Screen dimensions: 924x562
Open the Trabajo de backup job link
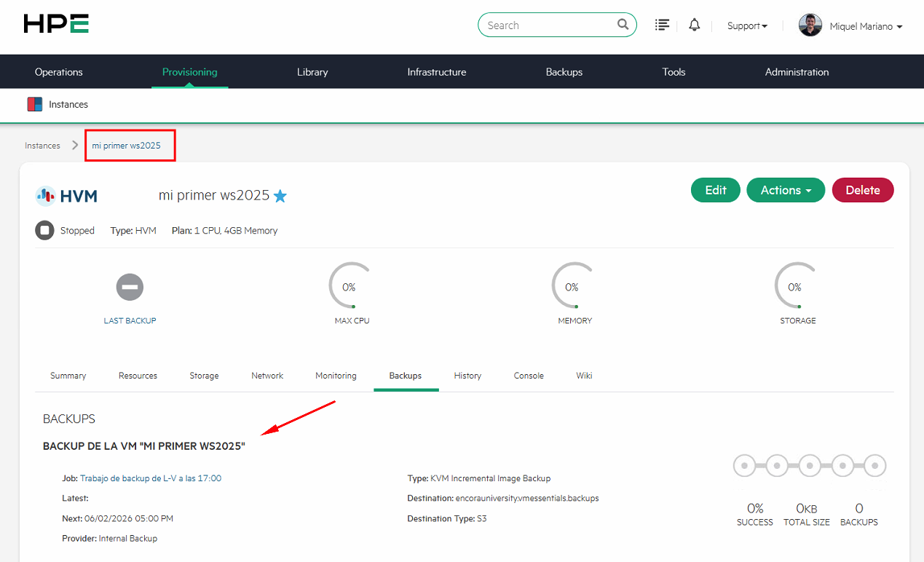151,478
